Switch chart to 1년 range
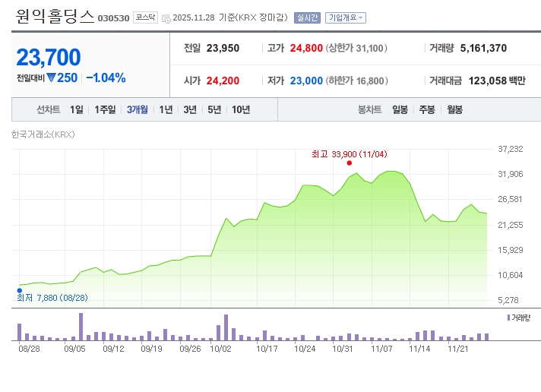The height and width of the screenshot is (392, 541). (x=166, y=109)
